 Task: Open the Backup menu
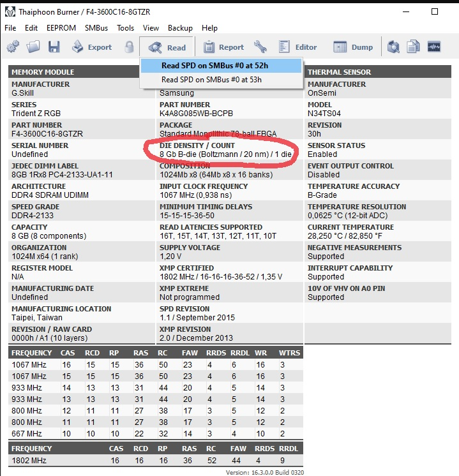pyautogui.click(x=180, y=28)
